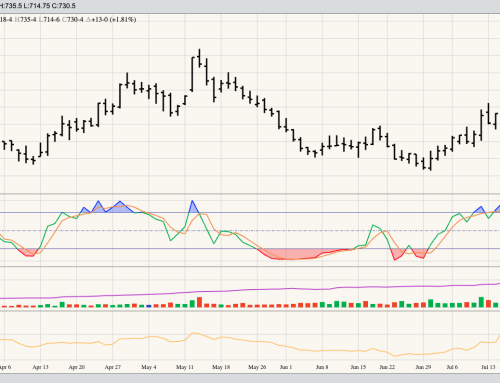The height and width of the screenshot is (383, 500).
Task: Click the 'H735-4' high value in chart header
Action: pos(26,20)
